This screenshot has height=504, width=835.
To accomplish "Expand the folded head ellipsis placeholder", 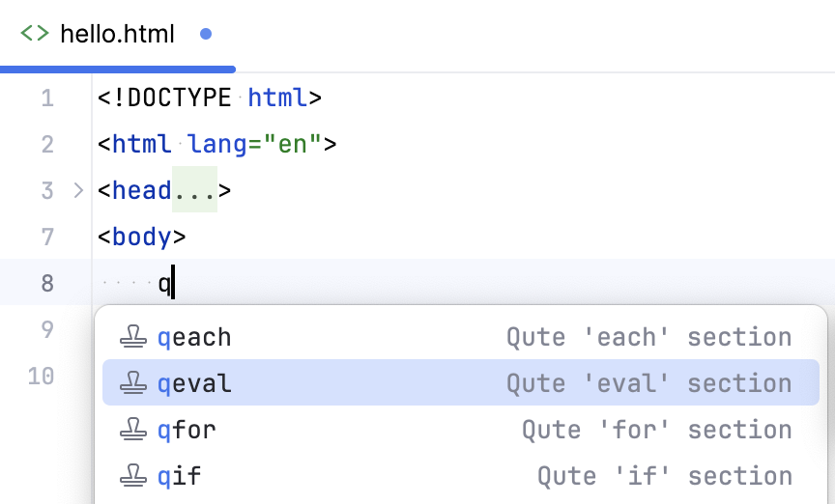I will pos(194,191).
